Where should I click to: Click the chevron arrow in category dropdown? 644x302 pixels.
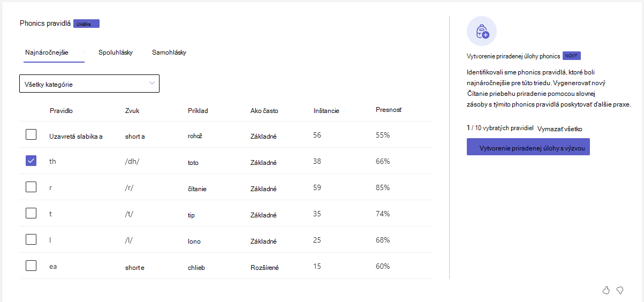152,83
